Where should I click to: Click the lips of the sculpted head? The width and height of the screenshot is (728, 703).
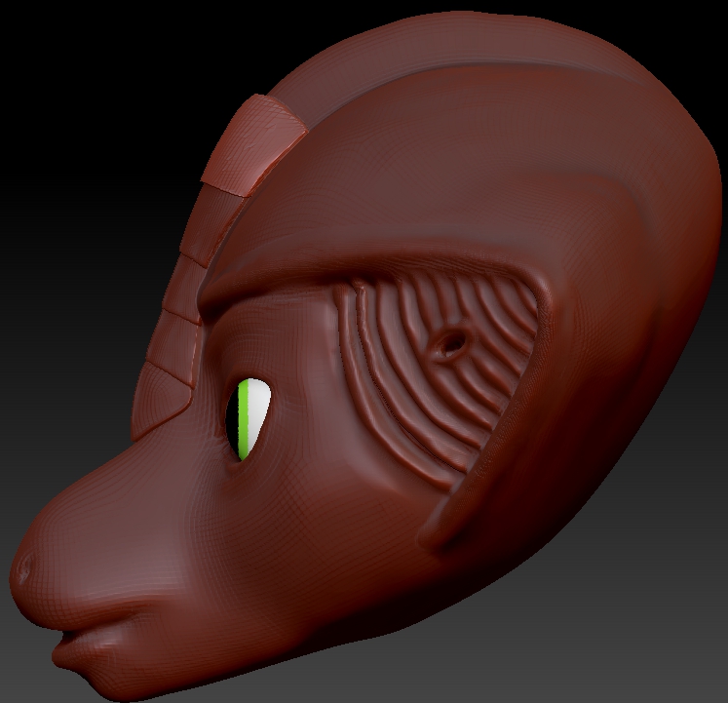pos(95,634)
